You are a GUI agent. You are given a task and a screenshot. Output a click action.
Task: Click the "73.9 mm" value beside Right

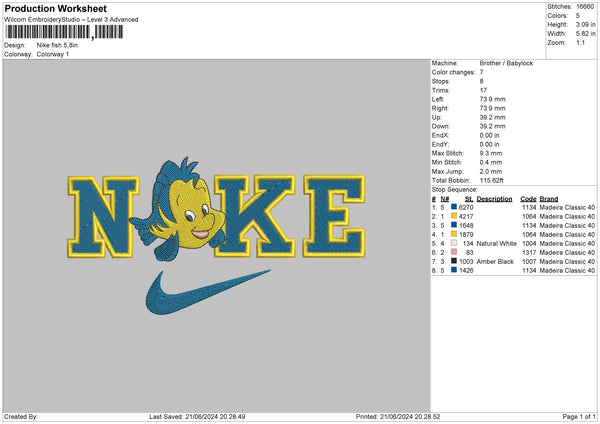[x=492, y=108]
